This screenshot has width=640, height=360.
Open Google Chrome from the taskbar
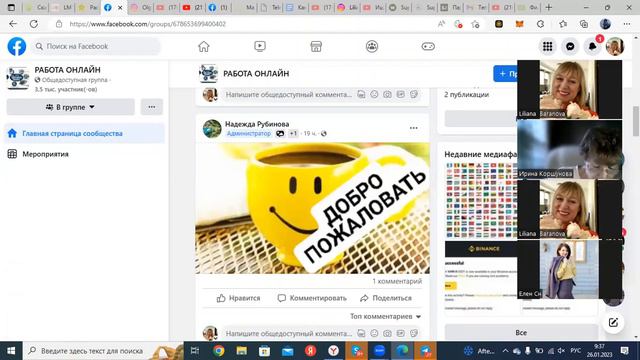tap(218, 351)
